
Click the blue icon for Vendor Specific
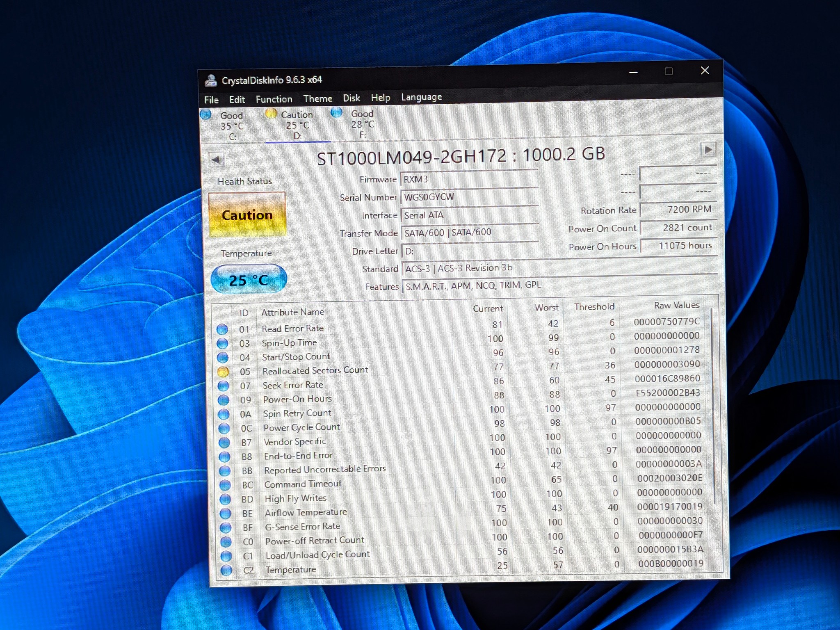click(x=224, y=443)
